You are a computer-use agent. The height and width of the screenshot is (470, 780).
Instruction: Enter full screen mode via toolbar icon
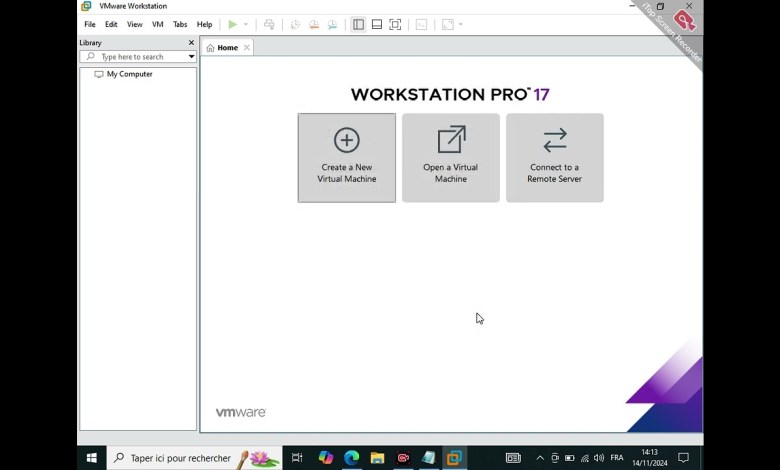[x=395, y=25]
